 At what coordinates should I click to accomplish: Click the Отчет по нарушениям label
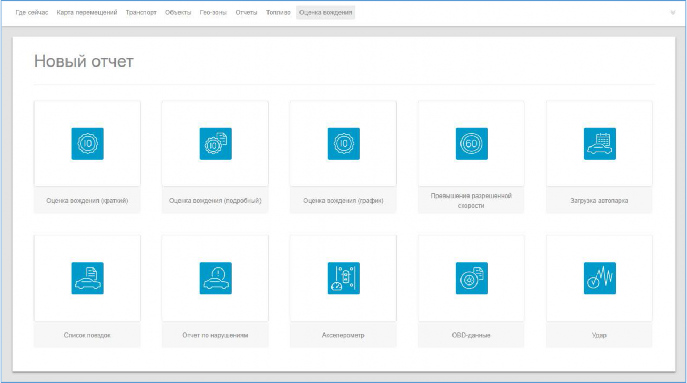click(x=215, y=335)
